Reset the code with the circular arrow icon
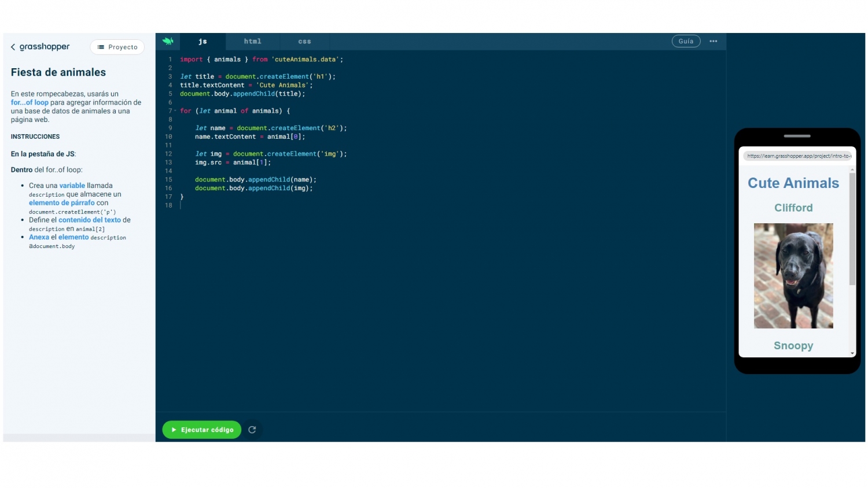Viewport: 868px width, 488px height. click(252, 430)
